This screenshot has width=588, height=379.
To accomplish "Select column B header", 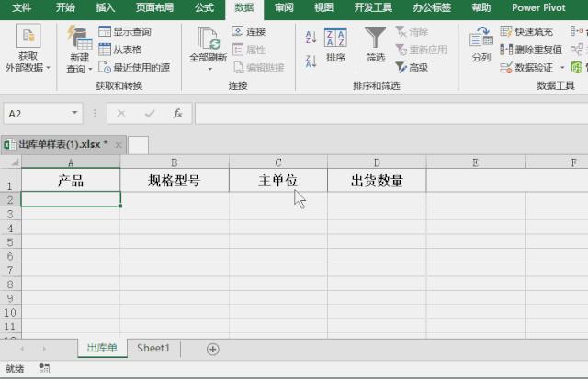I will [175, 162].
